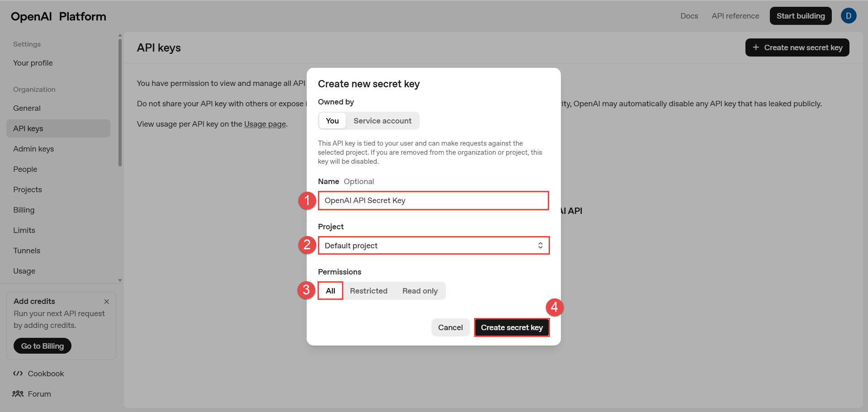
Task: Click plus icon on Create new secret key
Action: click(755, 47)
